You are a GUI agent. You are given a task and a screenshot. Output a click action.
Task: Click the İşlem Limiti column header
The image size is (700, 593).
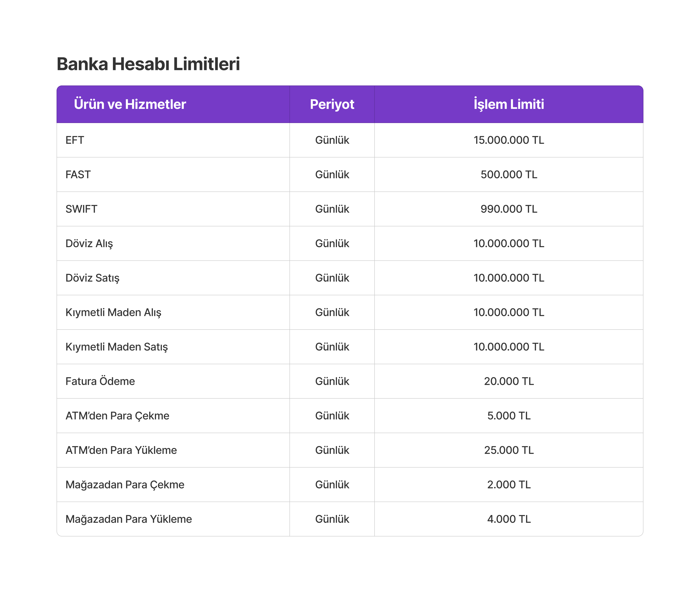[509, 104]
